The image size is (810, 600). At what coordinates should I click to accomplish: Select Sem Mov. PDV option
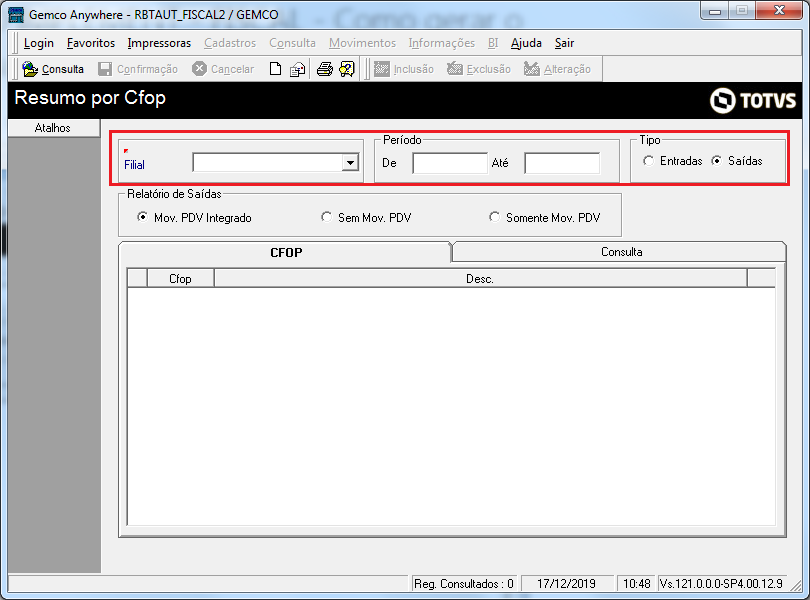tap(326, 217)
